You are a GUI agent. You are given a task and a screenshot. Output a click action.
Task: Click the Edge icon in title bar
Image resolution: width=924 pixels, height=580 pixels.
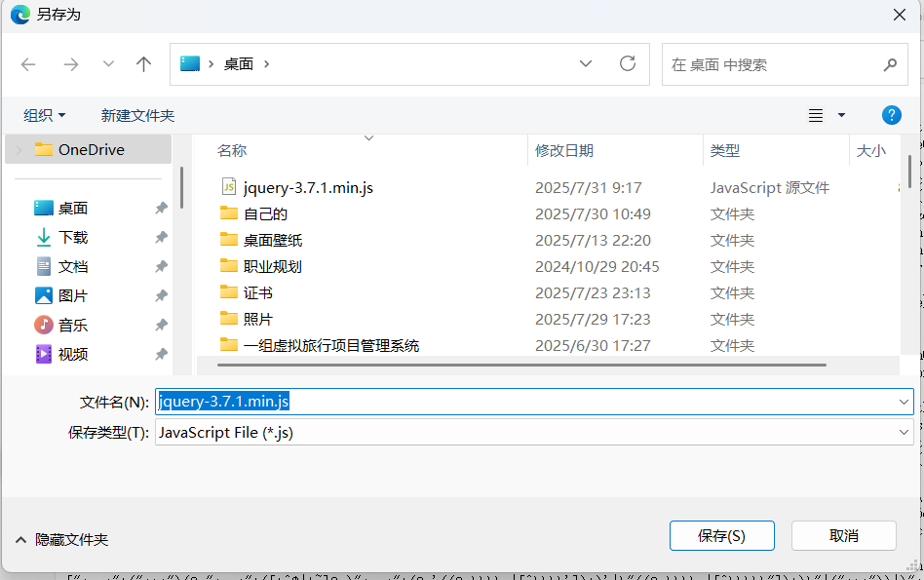(x=20, y=15)
